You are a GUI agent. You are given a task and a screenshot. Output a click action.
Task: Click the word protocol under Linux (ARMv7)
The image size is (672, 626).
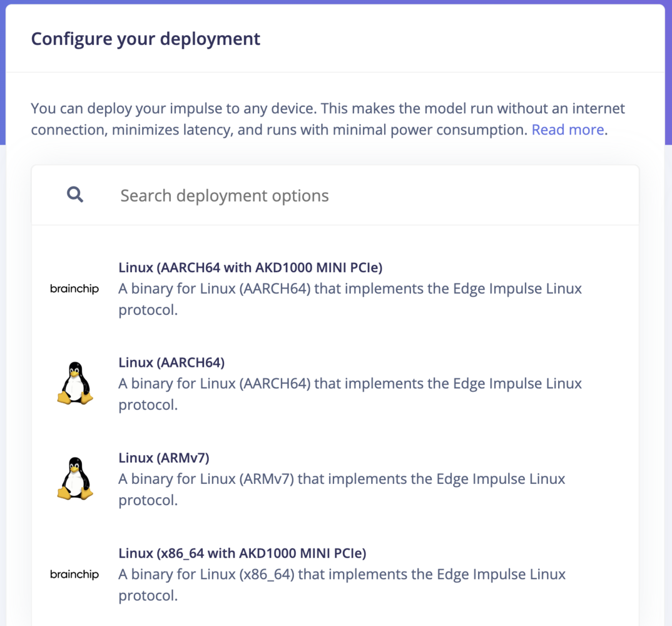click(x=148, y=500)
